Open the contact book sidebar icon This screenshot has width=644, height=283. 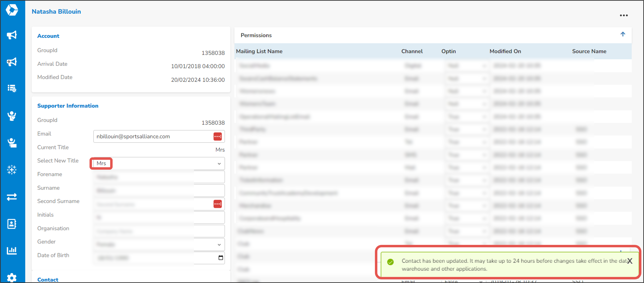12,224
